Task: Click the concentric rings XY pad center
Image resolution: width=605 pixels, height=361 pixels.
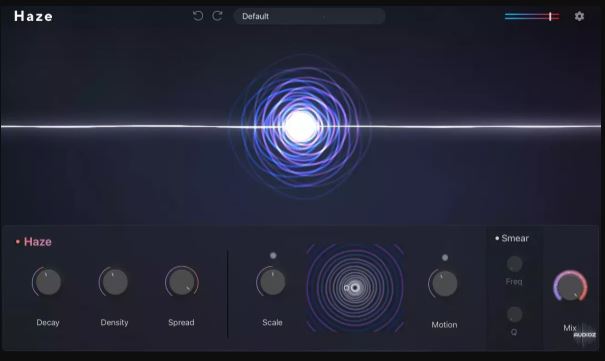Action: click(355, 288)
